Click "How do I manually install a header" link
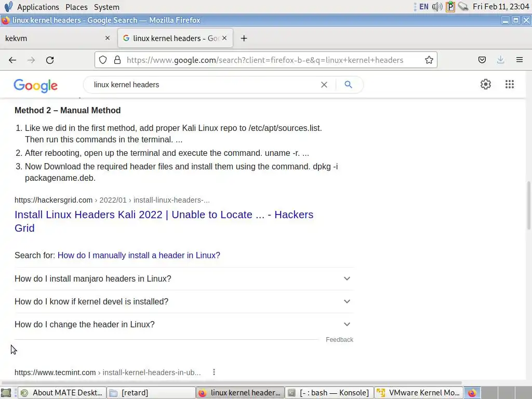This screenshot has height=399, width=532. click(x=139, y=255)
